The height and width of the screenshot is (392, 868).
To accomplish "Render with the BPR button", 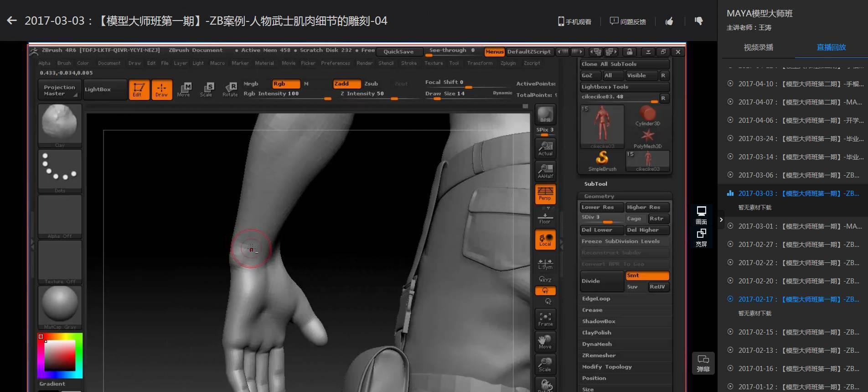I will tap(545, 115).
